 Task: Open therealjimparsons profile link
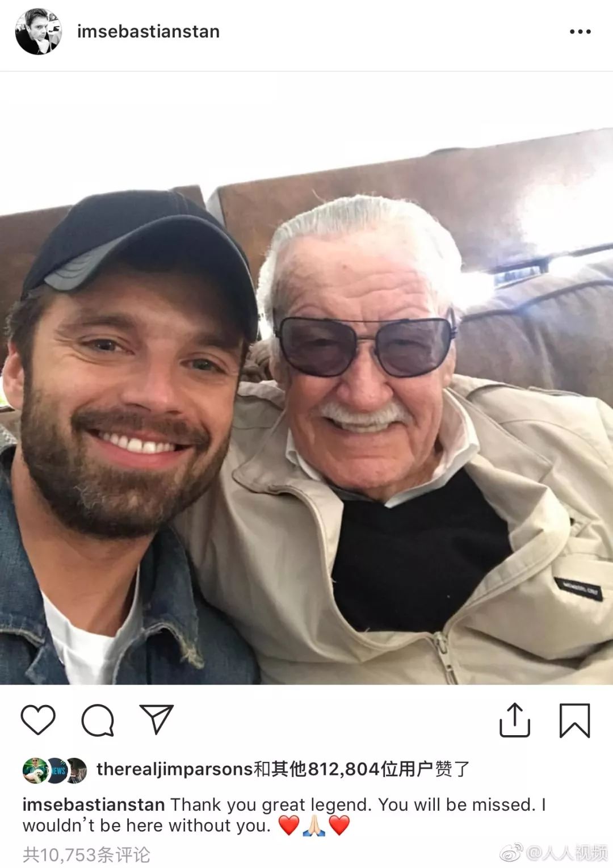coord(174,769)
